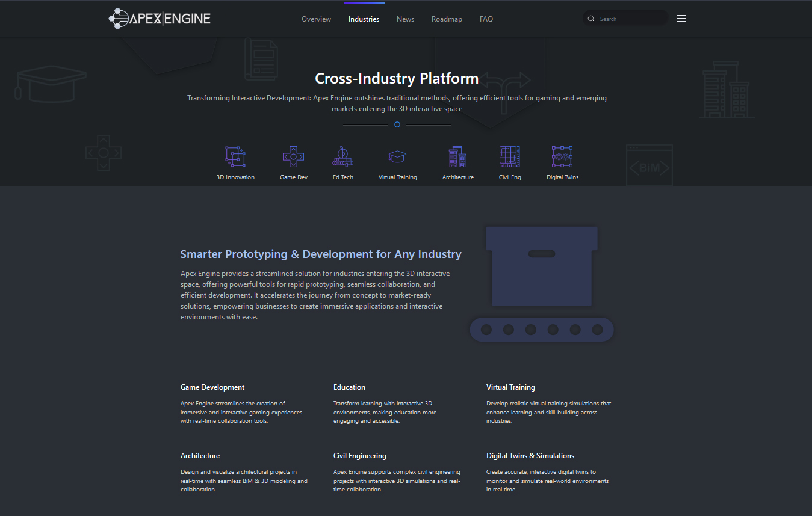Screen dimensions: 812x516
Task: Click the circular divider marker under the subtitle
Action: (x=397, y=124)
